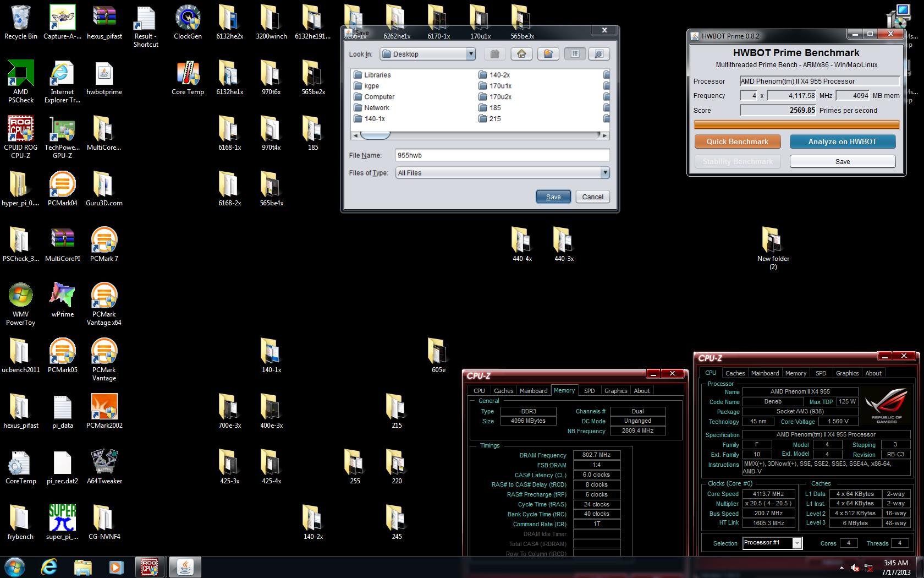Open Windows Media Player from taskbar
This screenshot has width=924, height=578.
click(116, 566)
